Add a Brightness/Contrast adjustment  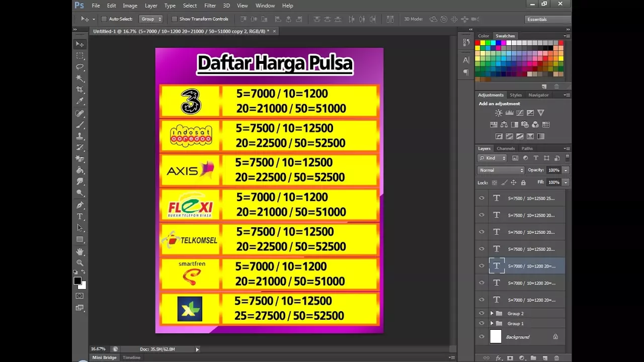click(499, 113)
